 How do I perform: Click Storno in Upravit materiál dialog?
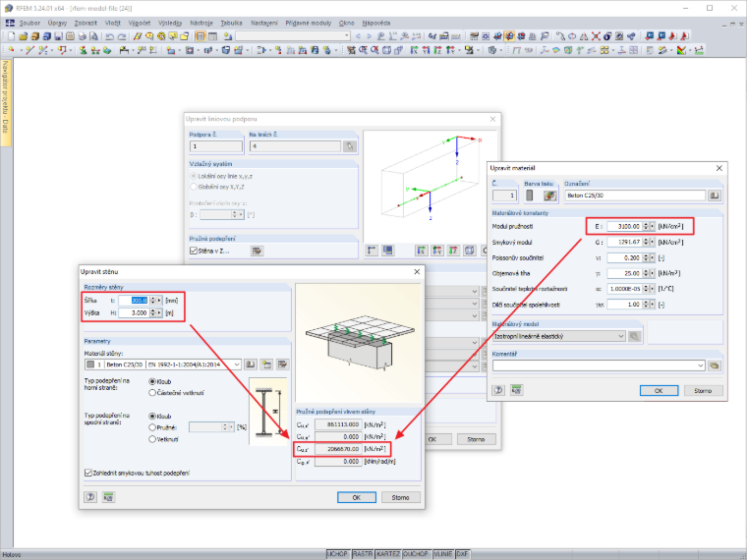tap(703, 390)
